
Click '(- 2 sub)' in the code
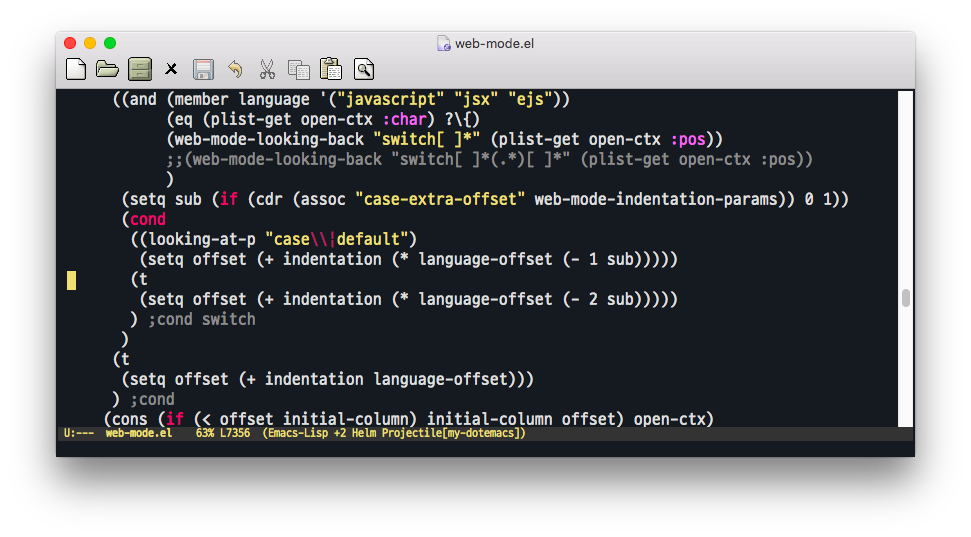[x=602, y=299]
